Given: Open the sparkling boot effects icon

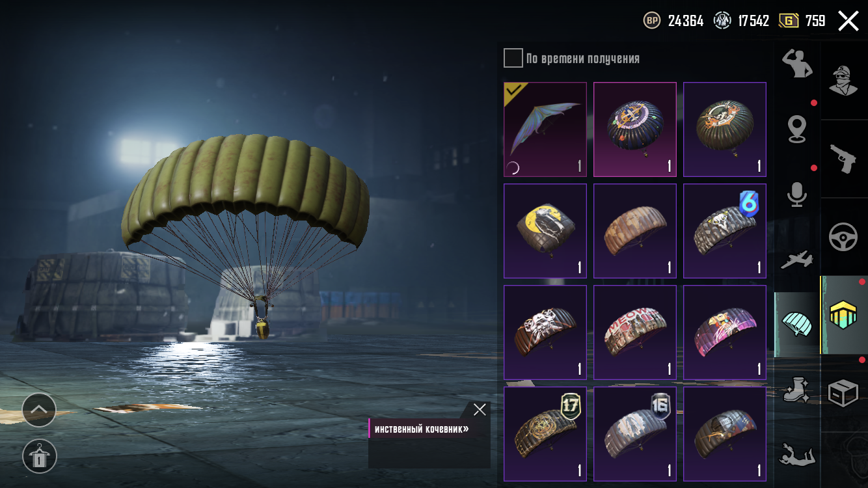Looking at the screenshot, I should click(x=797, y=390).
